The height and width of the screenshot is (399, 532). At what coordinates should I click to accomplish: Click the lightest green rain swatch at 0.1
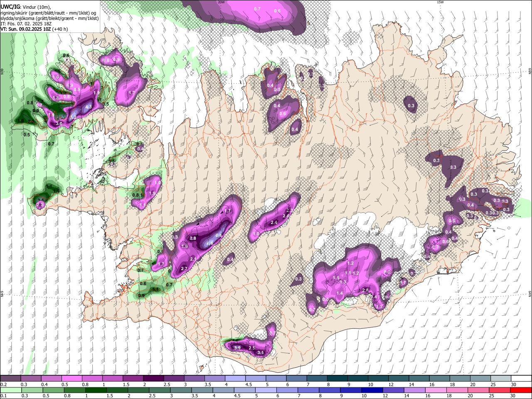(10, 390)
